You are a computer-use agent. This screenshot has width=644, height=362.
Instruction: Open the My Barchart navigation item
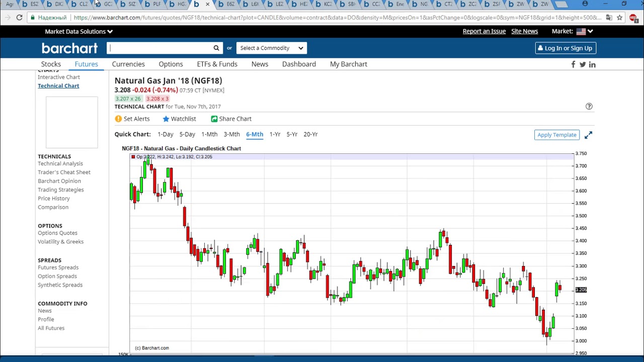[349, 64]
